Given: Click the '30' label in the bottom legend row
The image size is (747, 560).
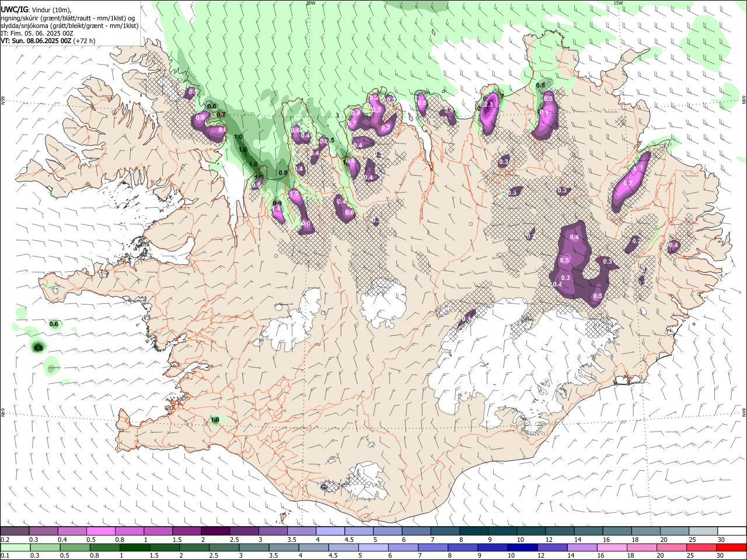Looking at the screenshot, I should click(x=721, y=556).
